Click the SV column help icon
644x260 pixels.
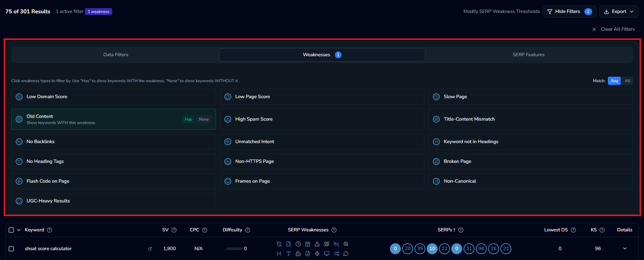click(x=174, y=230)
